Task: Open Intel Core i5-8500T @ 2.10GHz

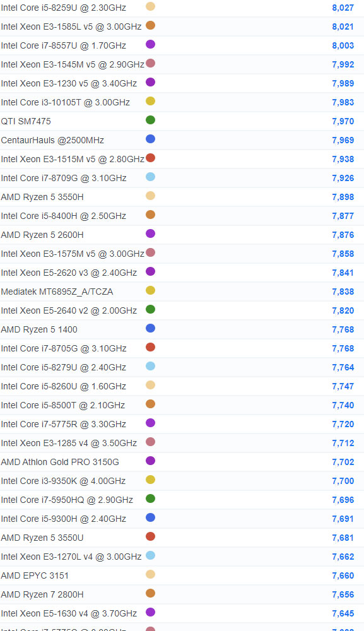Action: 62,405
